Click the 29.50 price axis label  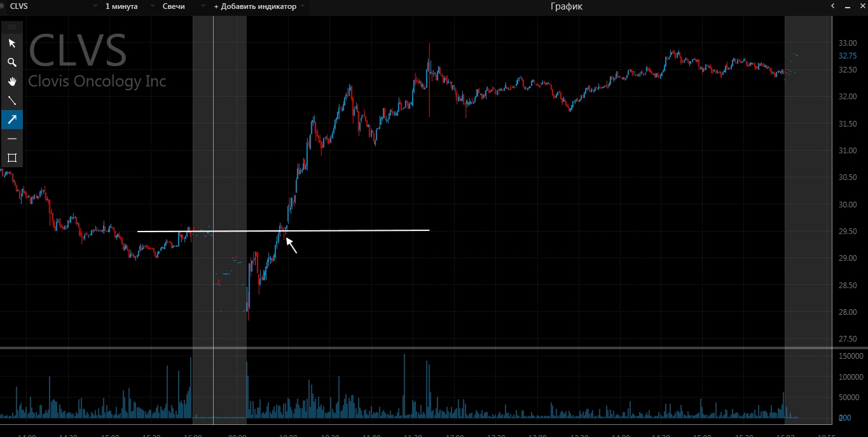(848, 232)
